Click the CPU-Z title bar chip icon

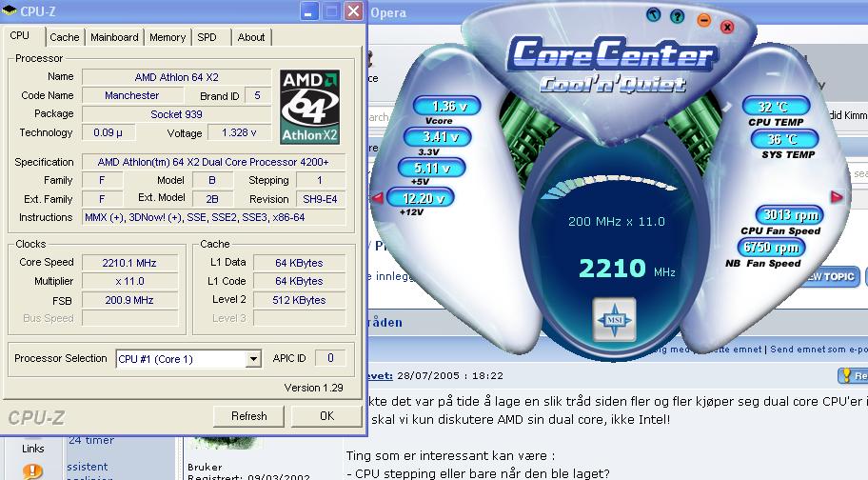(x=10, y=11)
